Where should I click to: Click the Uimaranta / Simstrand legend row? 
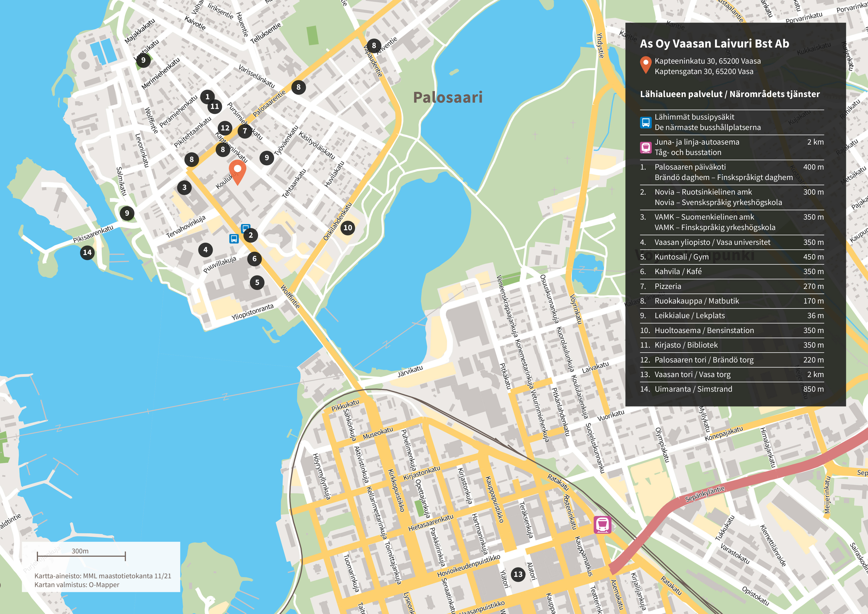tap(693, 389)
